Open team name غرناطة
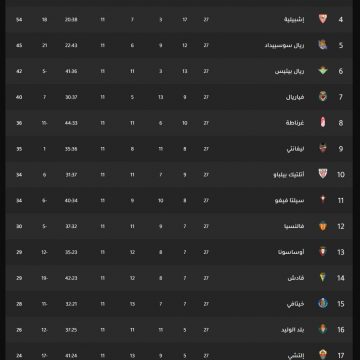 (295, 123)
